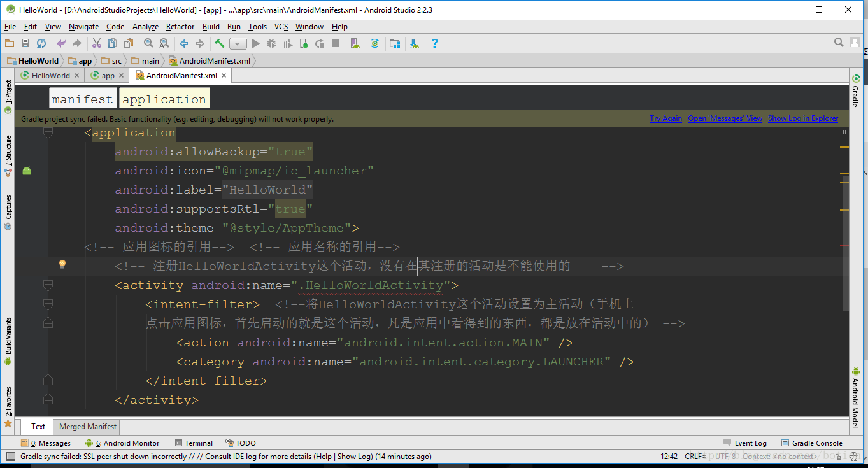Click the Stop square icon

[x=336, y=43]
